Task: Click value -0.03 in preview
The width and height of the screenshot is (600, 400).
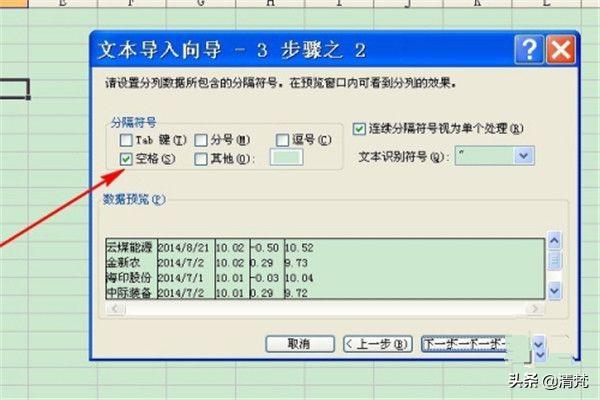Action: (x=265, y=278)
